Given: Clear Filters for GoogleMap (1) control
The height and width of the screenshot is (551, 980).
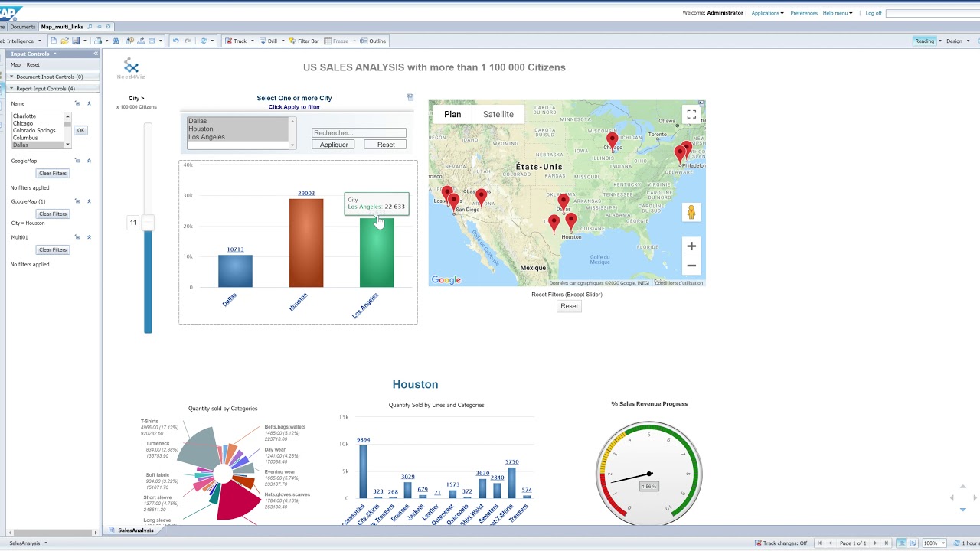Looking at the screenshot, I should click(x=53, y=214).
